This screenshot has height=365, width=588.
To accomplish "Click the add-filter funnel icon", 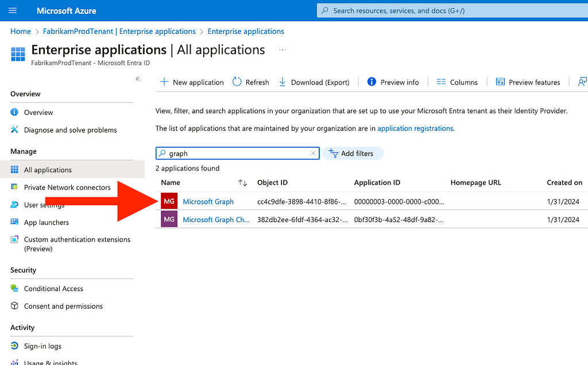I will (333, 153).
